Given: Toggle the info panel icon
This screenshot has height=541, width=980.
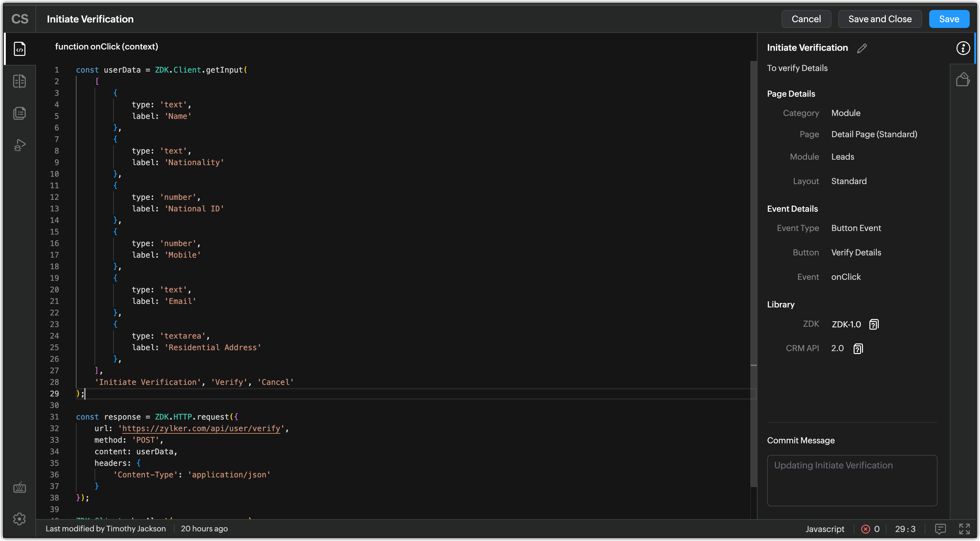Looking at the screenshot, I should pyautogui.click(x=963, y=48).
